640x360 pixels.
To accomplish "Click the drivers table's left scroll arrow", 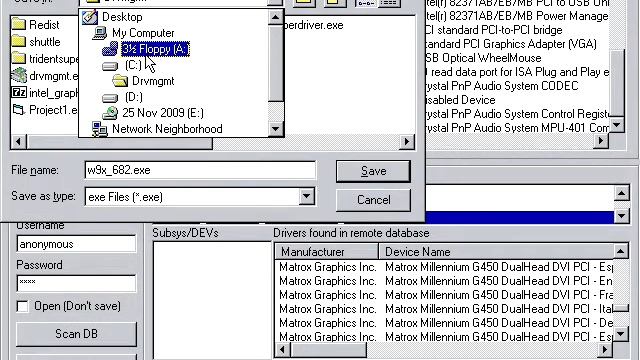I will [x=282, y=350].
